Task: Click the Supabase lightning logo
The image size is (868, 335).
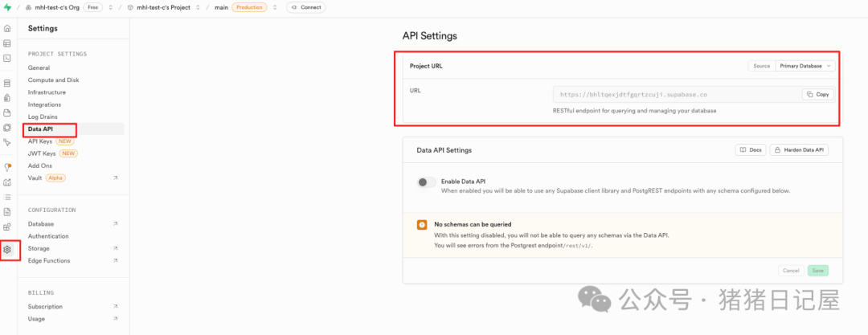Action: (7, 8)
